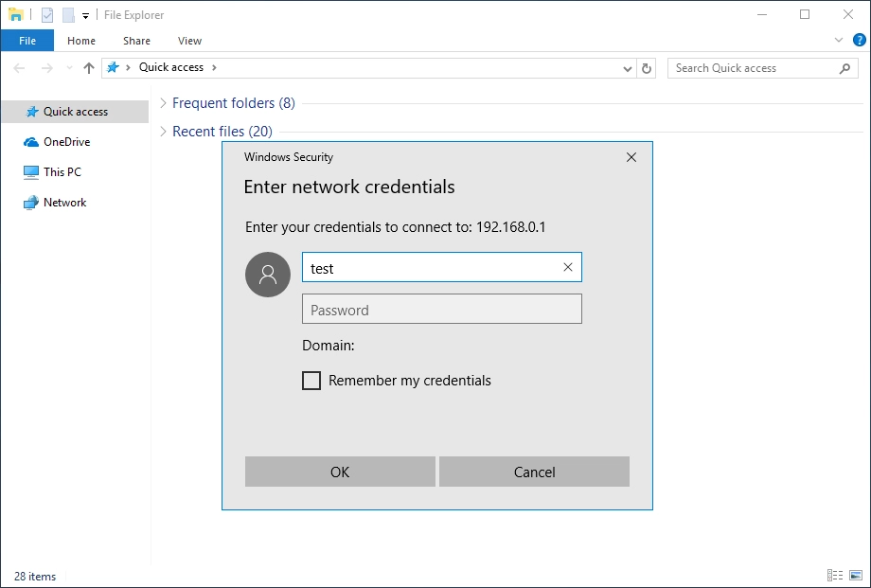Select Quick access in navigation pane
The image size is (871, 588).
[75, 111]
